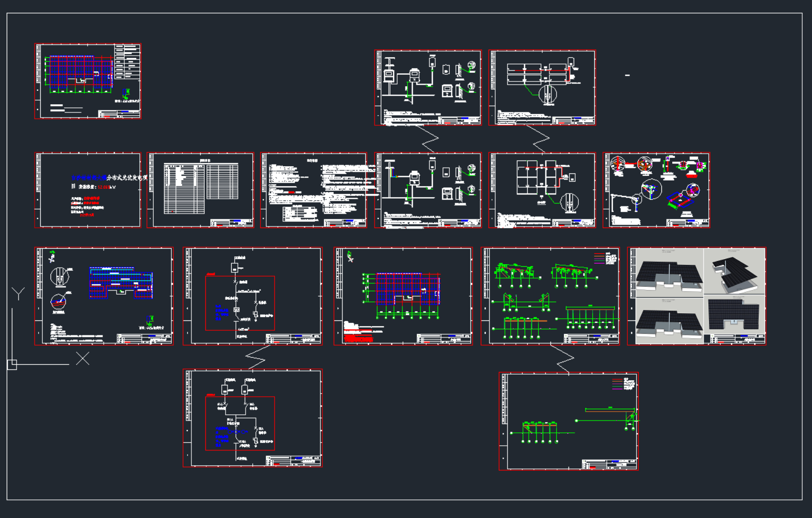Viewport: 812px width, 518px height.
Task: Click color legend lines in third-row bracket sheet
Action: click(599, 258)
